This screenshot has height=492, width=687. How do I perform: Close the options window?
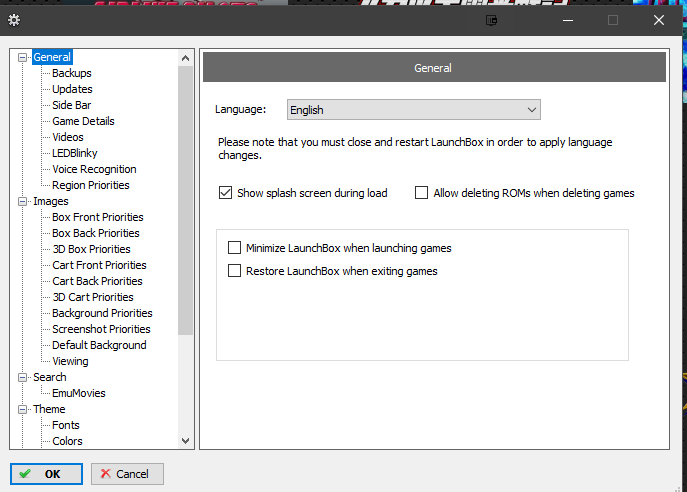click(659, 20)
